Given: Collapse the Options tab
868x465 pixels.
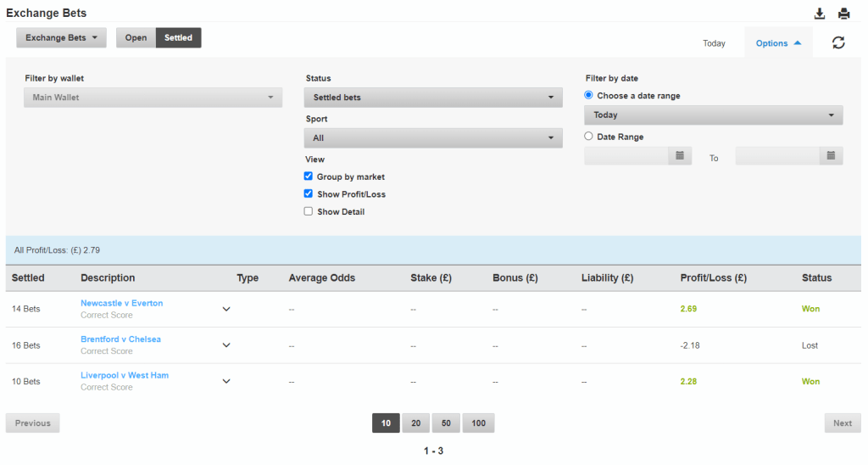Looking at the screenshot, I should [777, 43].
